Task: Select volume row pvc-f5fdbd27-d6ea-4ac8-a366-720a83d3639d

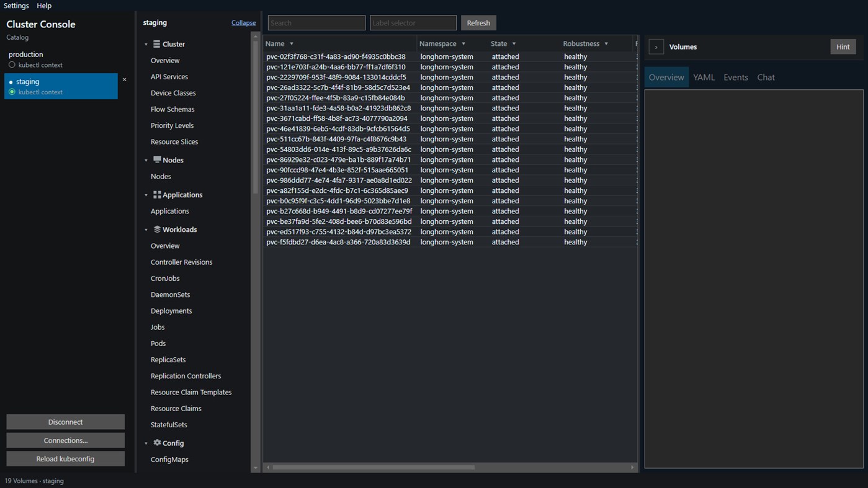Action: pyautogui.click(x=450, y=242)
